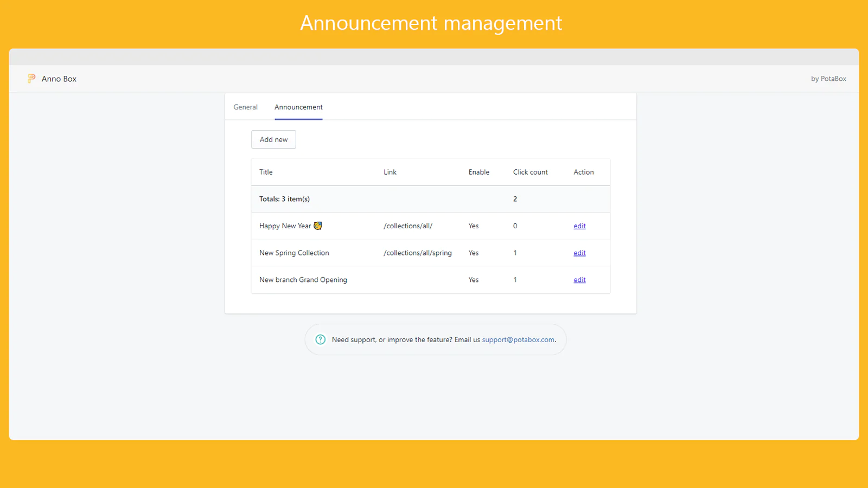
Task: Edit the Happy New Year announcement
Action: pos(579,226)
